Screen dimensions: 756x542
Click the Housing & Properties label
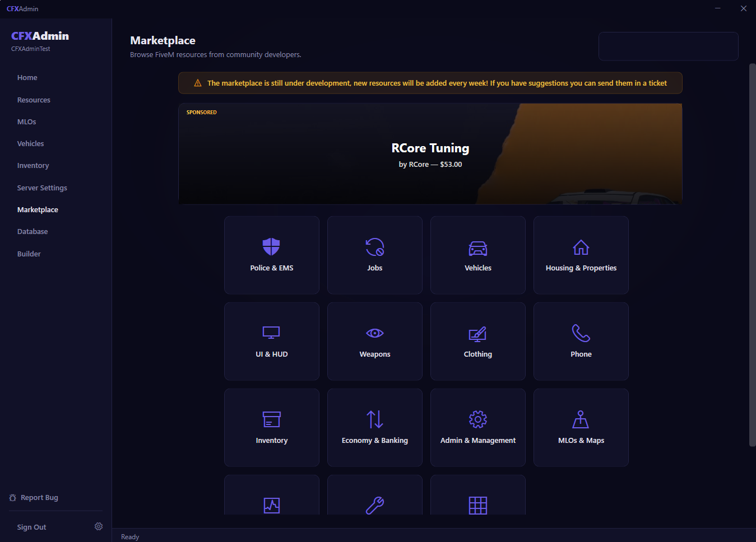581,268
